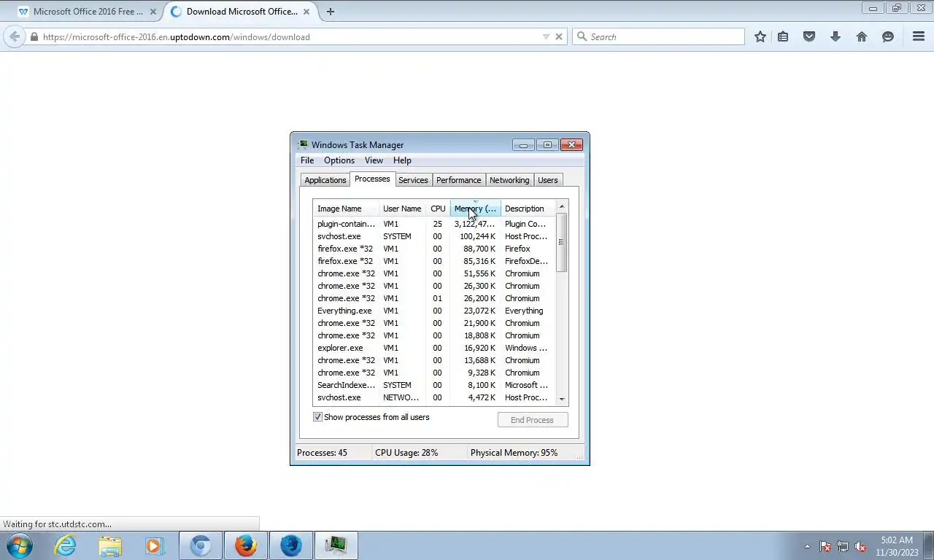Click the End Process button
Screen dimensions: 934x560
(533, 420)
